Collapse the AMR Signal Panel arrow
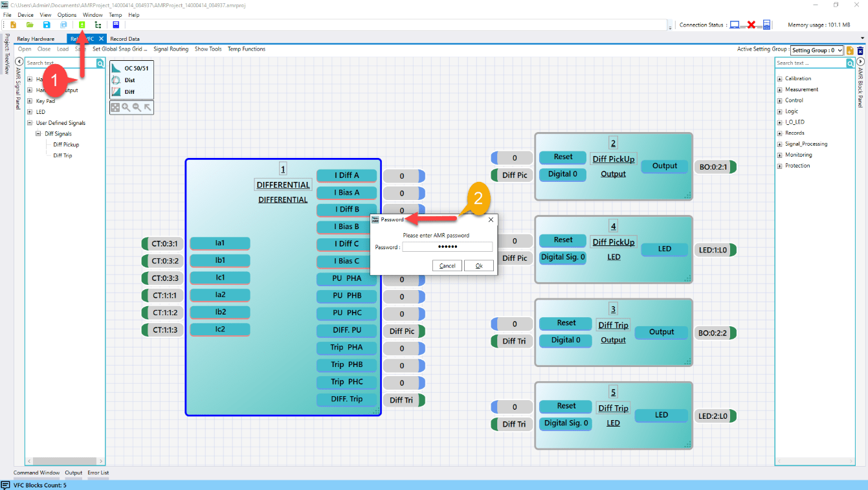Image resolution: width=868 pixels, height=490 pixels. coord(19,62)
